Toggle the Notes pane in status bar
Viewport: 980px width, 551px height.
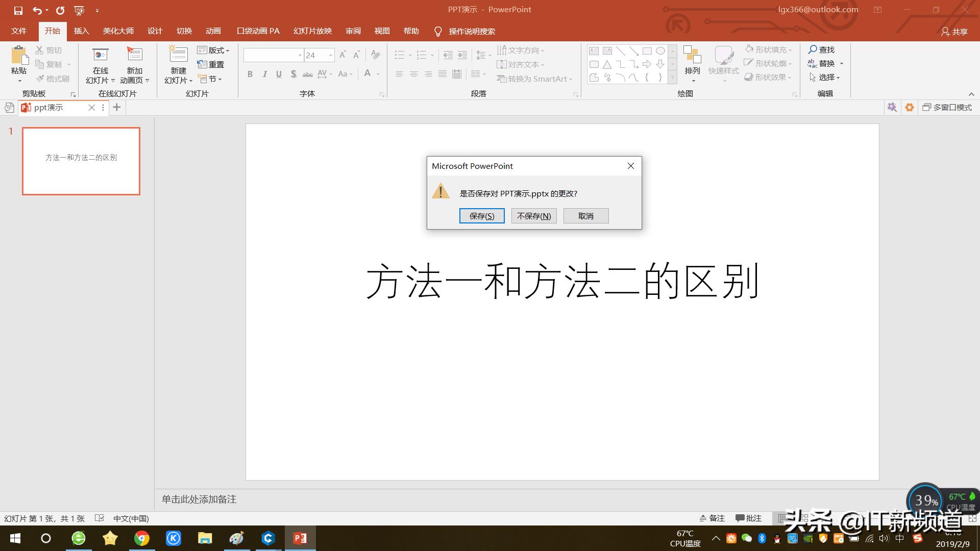(x=712, y=518)
